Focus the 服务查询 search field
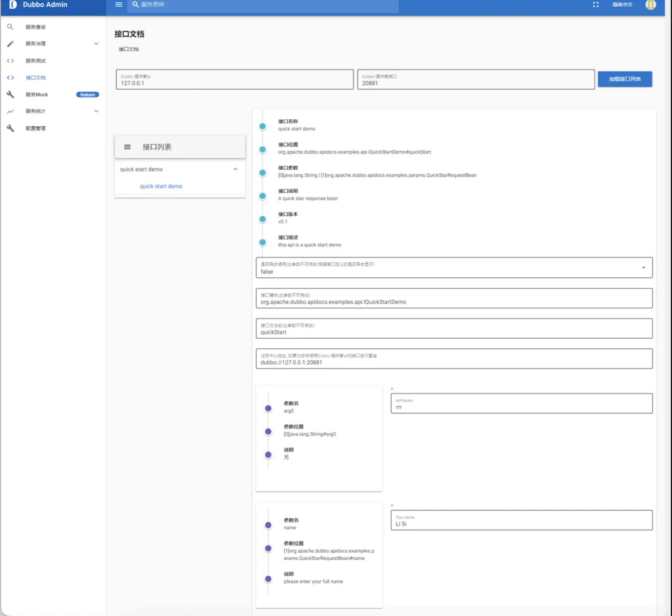The width and height of the screenshot is (672, 616). [263, 4]
